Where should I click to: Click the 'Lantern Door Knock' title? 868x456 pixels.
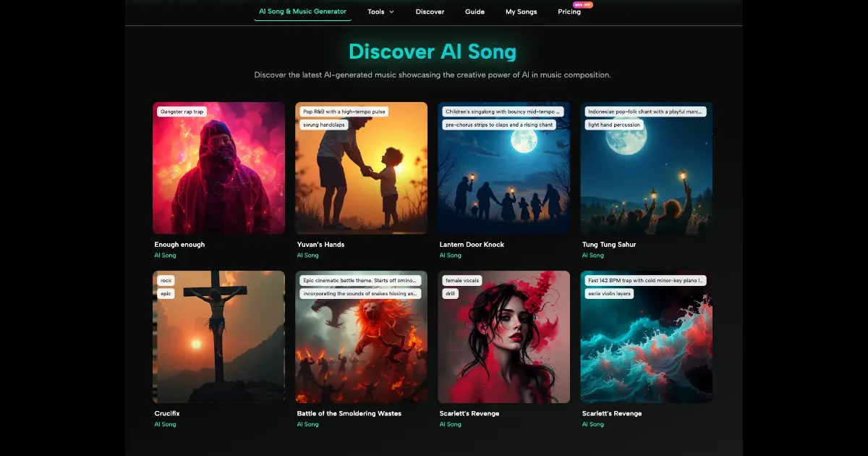tap(472, 245)
